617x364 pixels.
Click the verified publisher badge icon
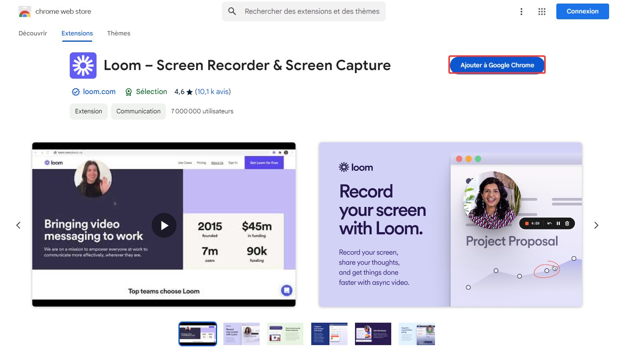point(76,92)
